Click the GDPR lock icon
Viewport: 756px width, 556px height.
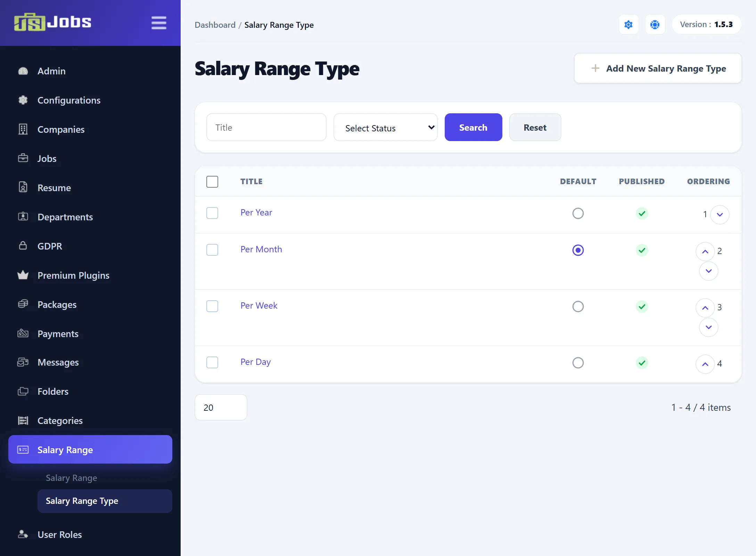23,246
